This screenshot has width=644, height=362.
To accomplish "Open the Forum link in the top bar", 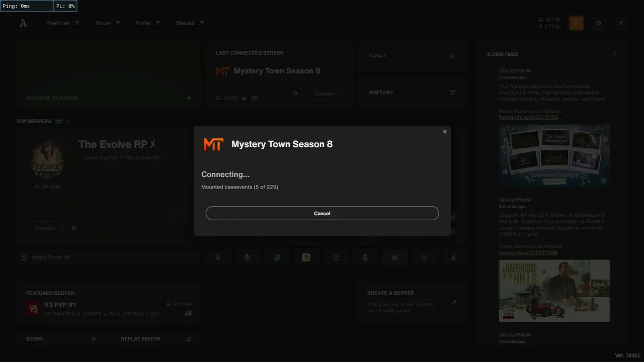I will click(x=108, y=23).
